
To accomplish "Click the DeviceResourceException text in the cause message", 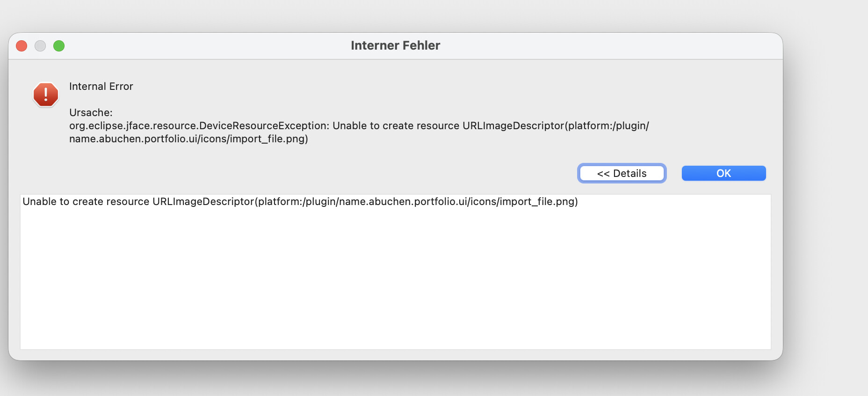I will pos(264,126).
